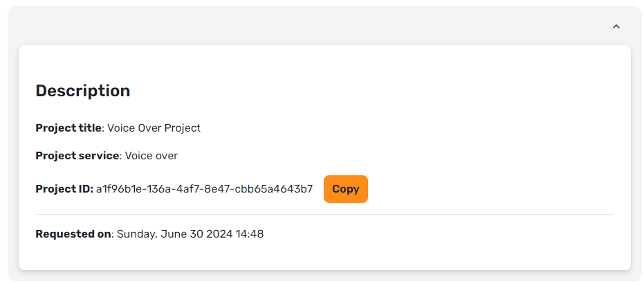
Task: Click the 14:48 request time
Action: 250,234
